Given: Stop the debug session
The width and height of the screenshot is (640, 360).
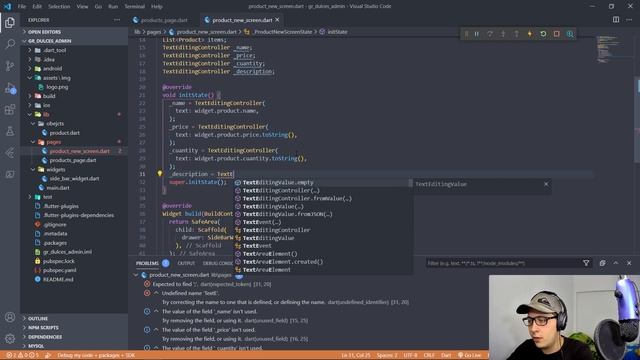Looking at the screenshot, I should coord(557,34).
